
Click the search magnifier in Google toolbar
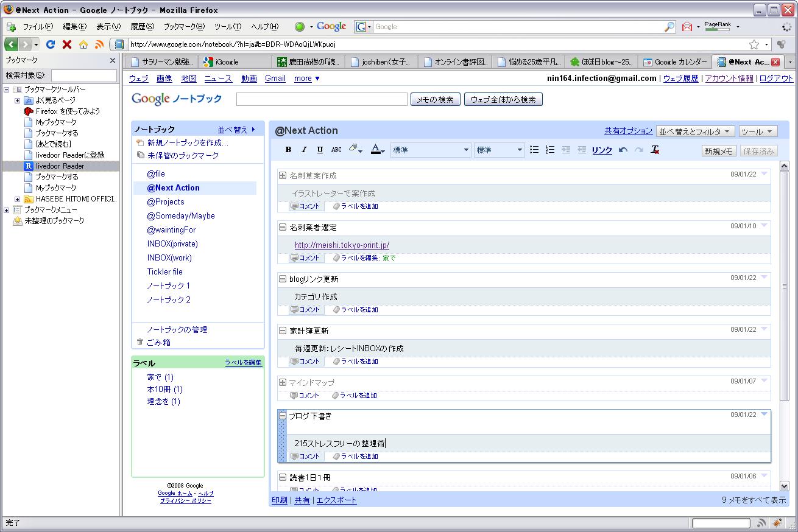(669, 27)
